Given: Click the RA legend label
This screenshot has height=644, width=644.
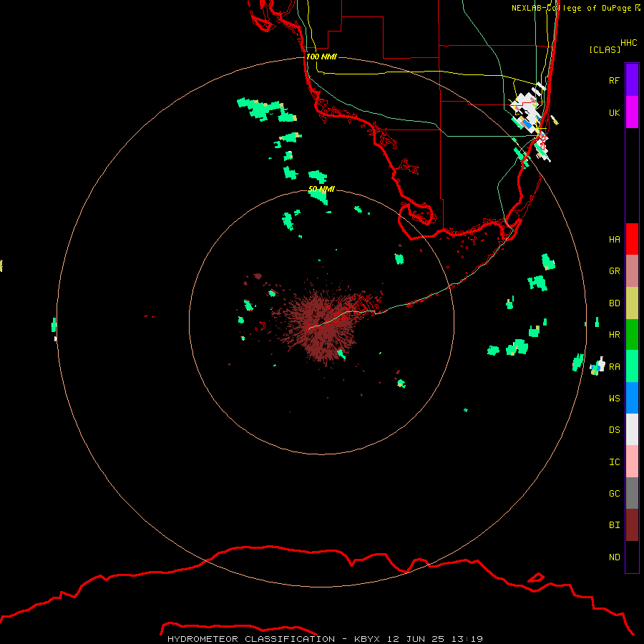Looking at the screenshot, I should (614, 366).
